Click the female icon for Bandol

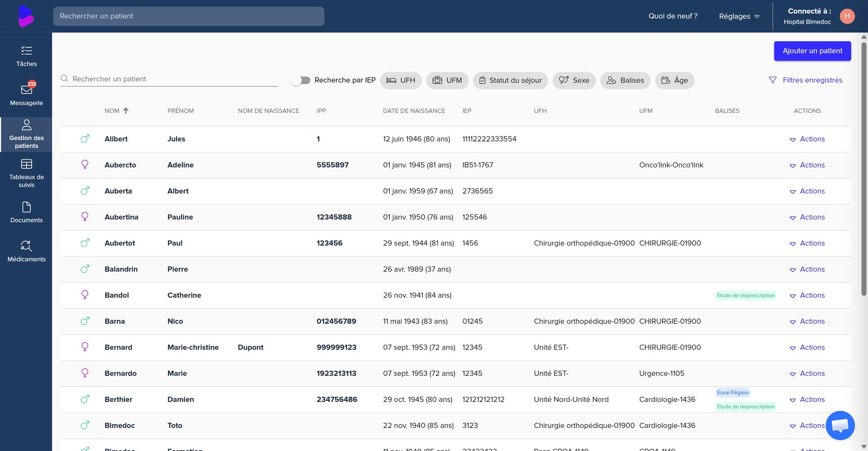pos(85,295)
